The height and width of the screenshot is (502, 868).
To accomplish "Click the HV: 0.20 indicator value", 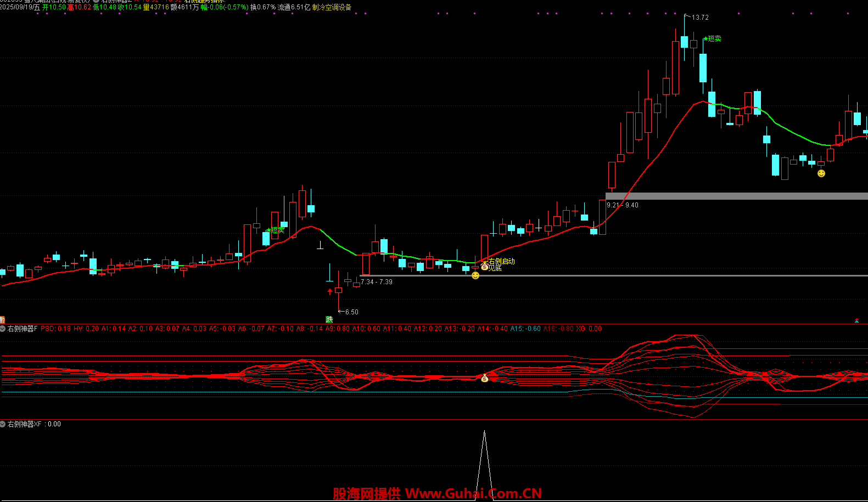I will [87, 329].
